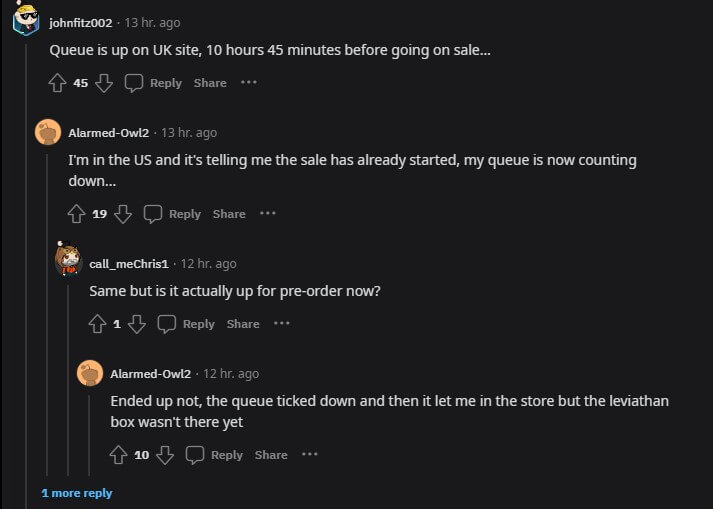Reply to johnfitz002's comment
The width and height of the screenshot is (713, 509).
[154, 83]
